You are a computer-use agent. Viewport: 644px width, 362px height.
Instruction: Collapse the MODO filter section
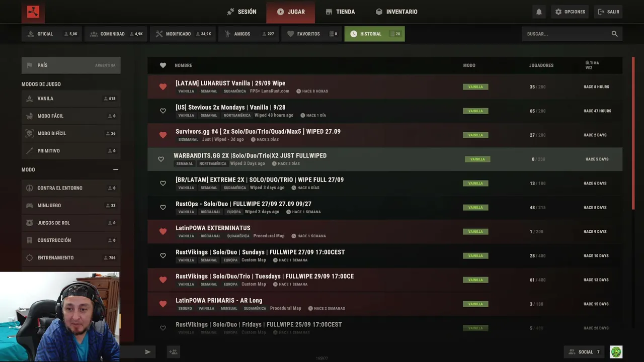point(116,170)
